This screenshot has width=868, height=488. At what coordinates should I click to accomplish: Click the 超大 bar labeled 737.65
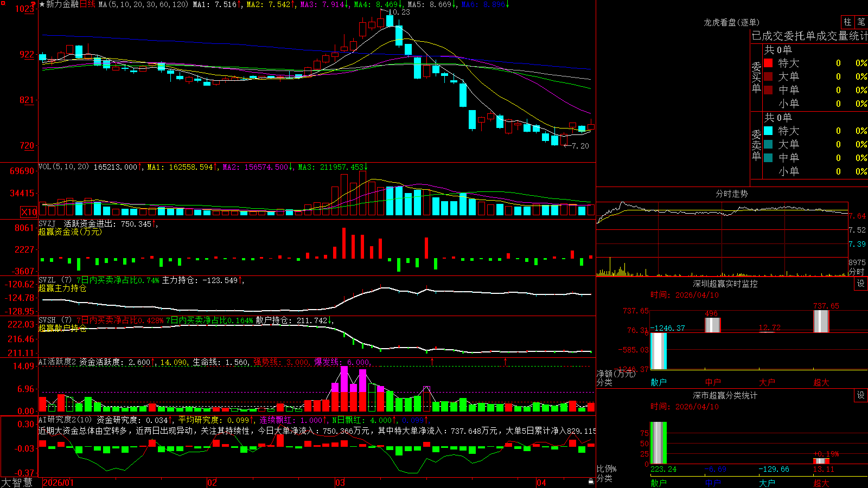pyautogui.click(x=821, y=322)
